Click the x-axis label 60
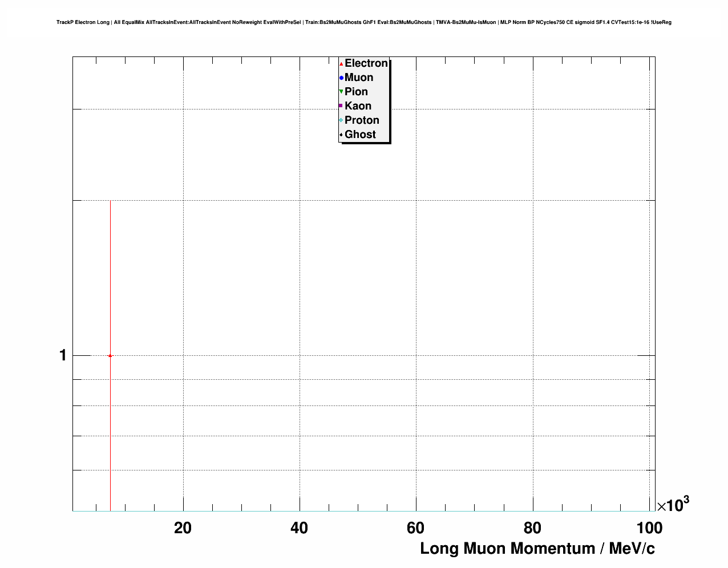The image size is (728, 568). (415, 528)
